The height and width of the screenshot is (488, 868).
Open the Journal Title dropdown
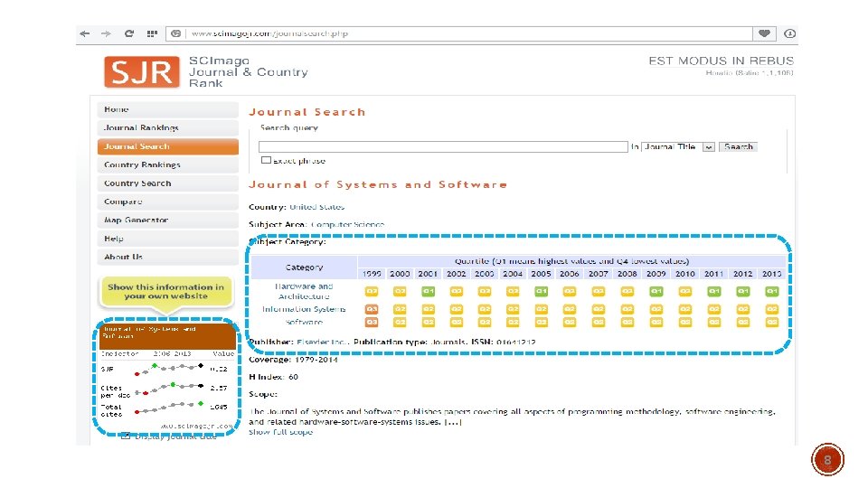coord(678,146)
